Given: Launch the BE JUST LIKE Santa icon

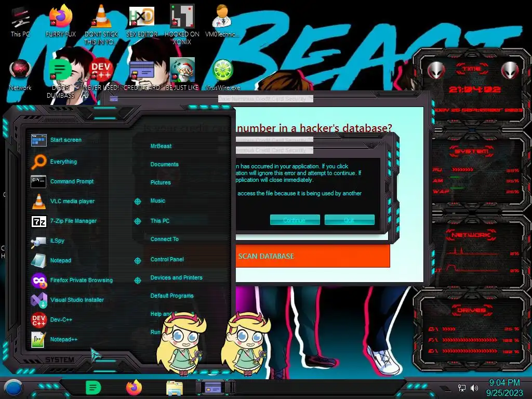Looking at the screenshot, I should pyautogui.click(x=182, y=75).
